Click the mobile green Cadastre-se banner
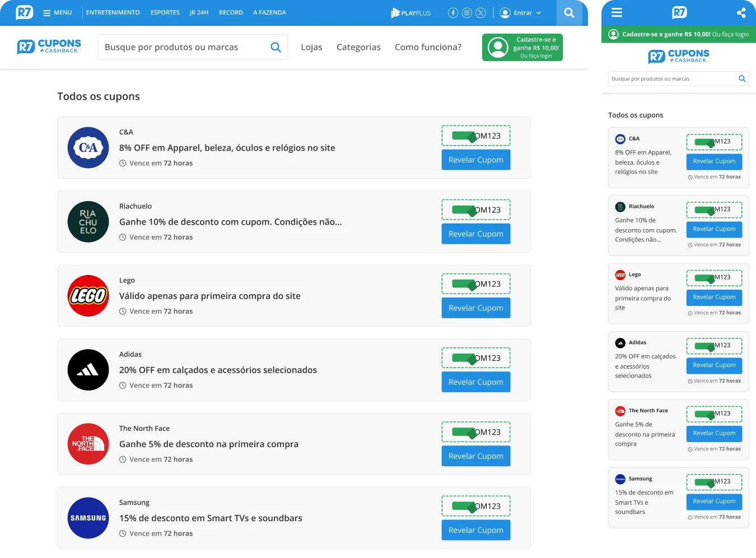Image resolution: width=756 pixels, height=558 pixels. coord(679,34)
